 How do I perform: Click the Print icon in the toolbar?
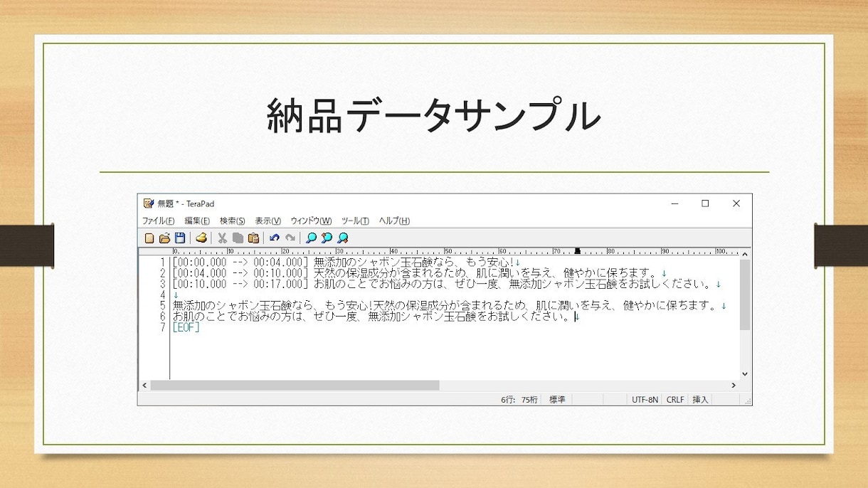[201, 238]
